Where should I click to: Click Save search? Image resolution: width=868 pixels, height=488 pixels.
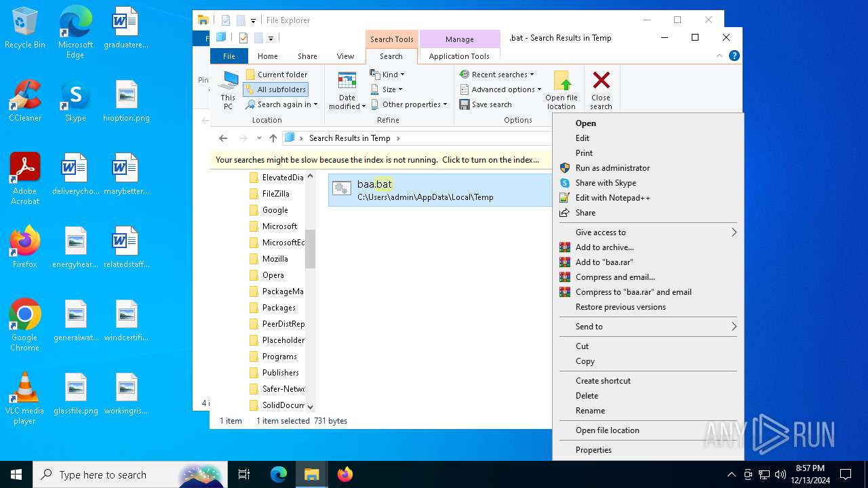486,104
